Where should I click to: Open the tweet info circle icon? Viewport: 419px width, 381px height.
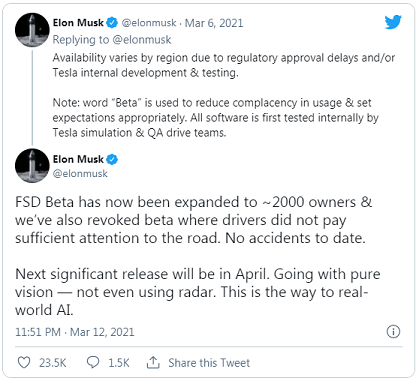click(x=393, y=332)
